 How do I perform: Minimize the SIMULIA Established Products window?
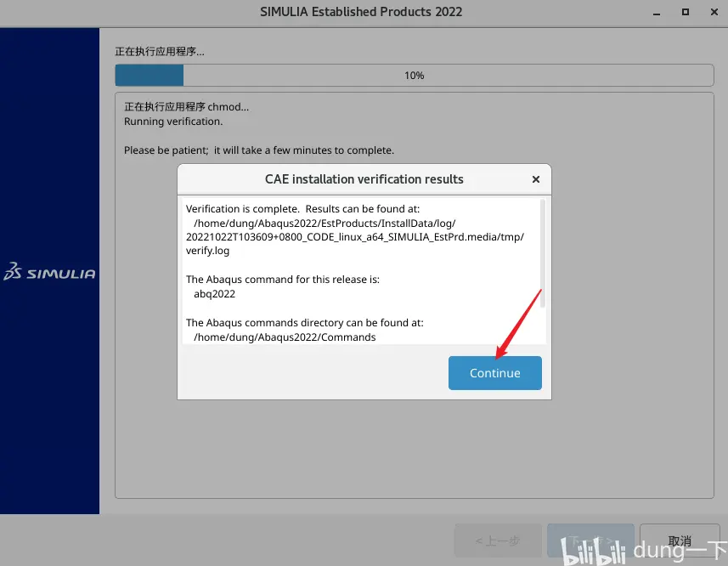point(657,13)
